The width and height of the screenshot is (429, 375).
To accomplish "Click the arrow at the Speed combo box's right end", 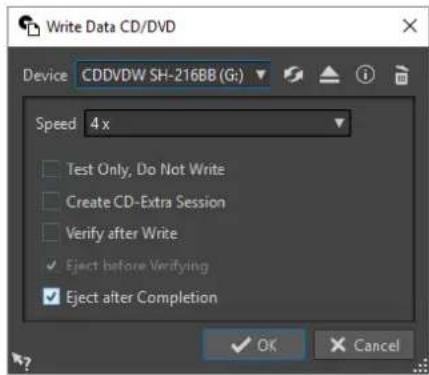I will tap(339, 123).
